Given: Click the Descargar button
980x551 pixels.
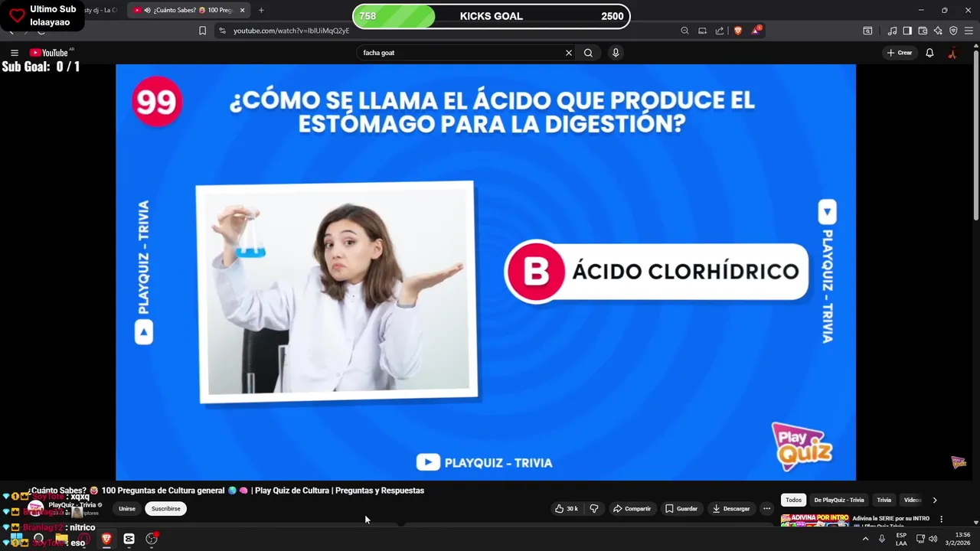Looking at the screenshot, I should (x=731, y=509).
